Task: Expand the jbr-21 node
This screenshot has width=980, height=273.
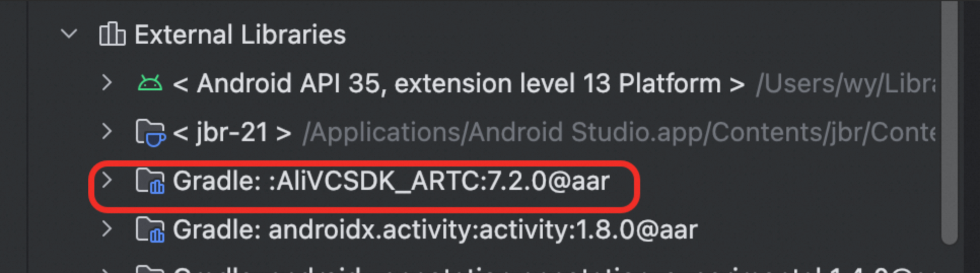Action: point(107,132)
